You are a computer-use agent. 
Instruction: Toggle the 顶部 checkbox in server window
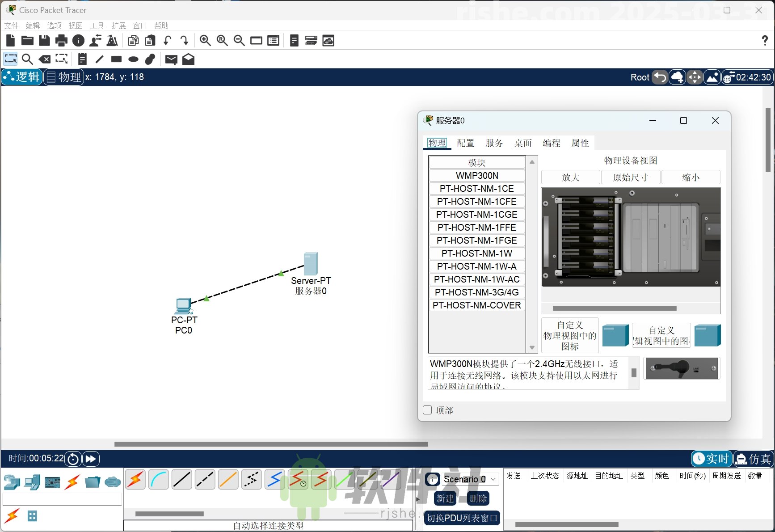click(427, 410)
